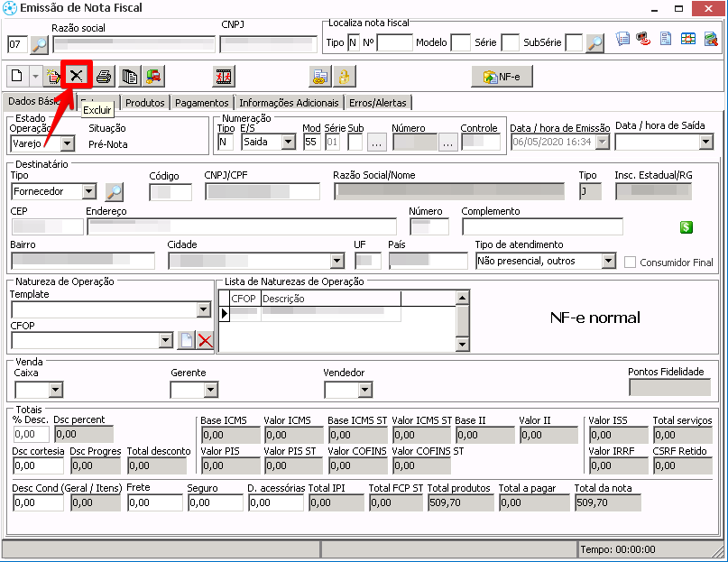Open the Vendedor dropdown
This screenshot has height=562, width=728.
365,390
